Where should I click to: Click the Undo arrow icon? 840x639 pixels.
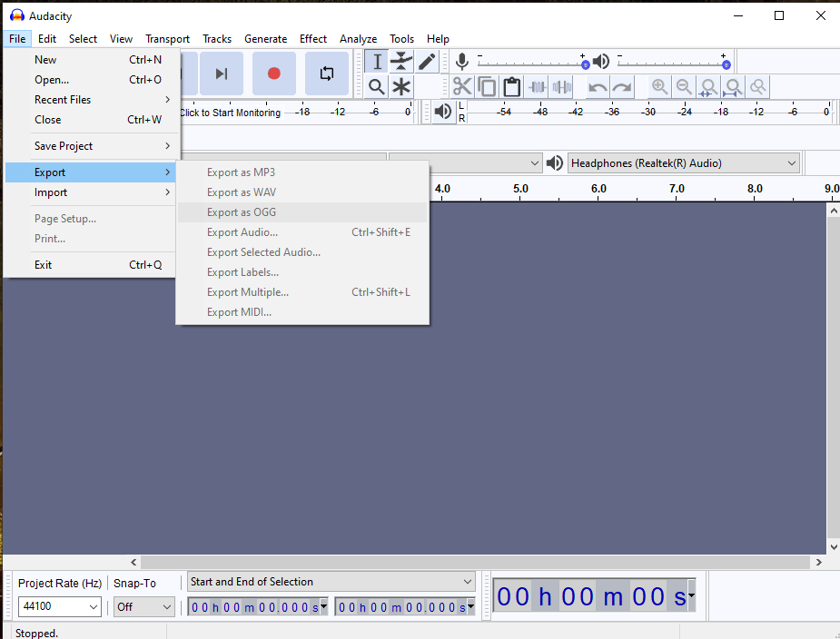coord(598,87)
